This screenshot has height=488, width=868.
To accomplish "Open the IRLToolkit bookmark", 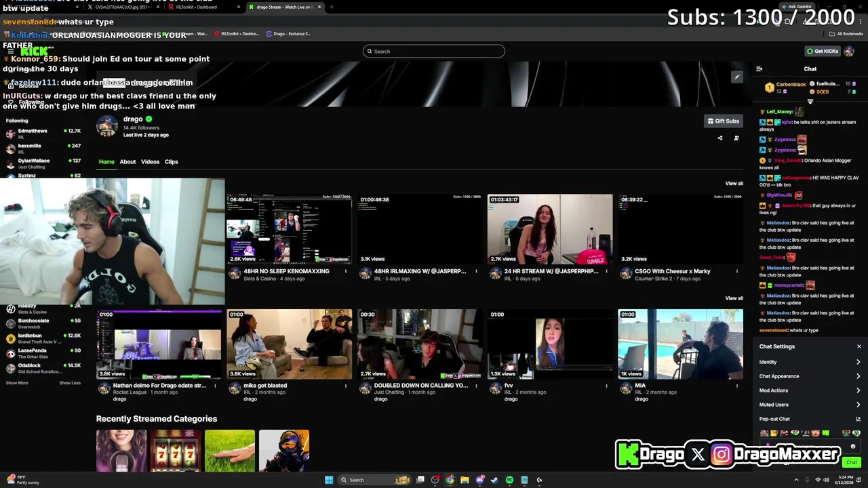I will point(237,34).
